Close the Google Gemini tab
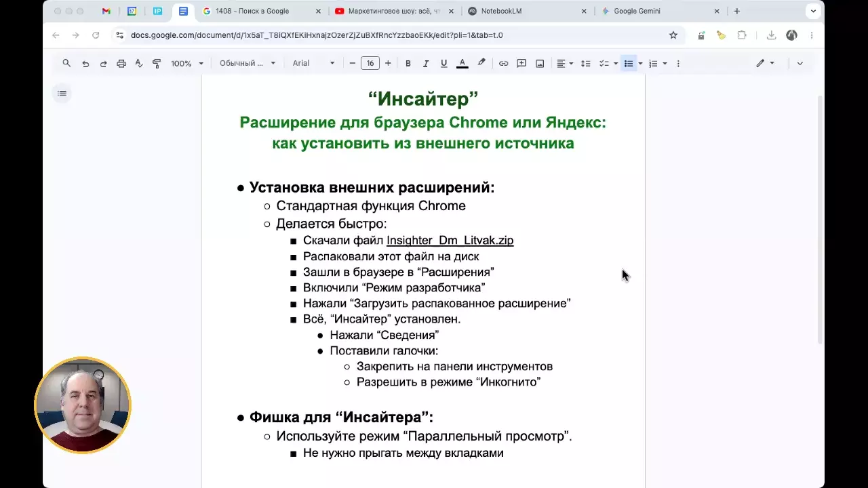868x488 pixels. 717,11
